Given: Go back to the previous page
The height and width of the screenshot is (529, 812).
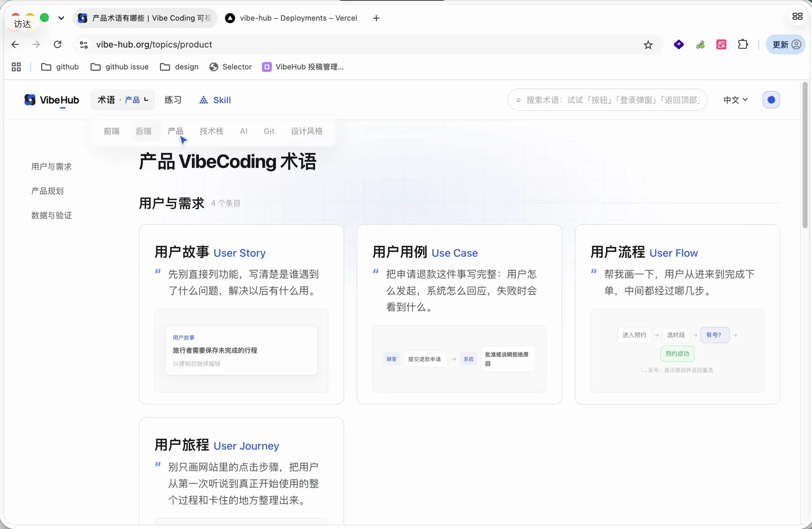Looking at the screenshot, I should (15, 45).
